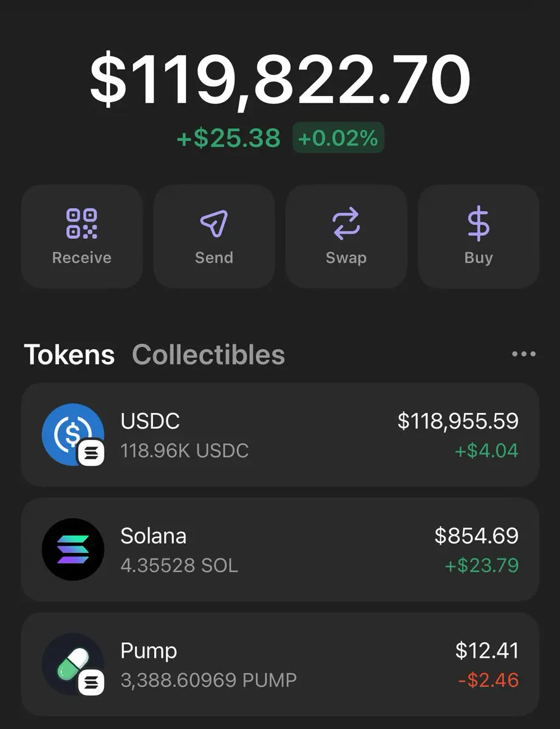Click the USDC token logo

73,434
